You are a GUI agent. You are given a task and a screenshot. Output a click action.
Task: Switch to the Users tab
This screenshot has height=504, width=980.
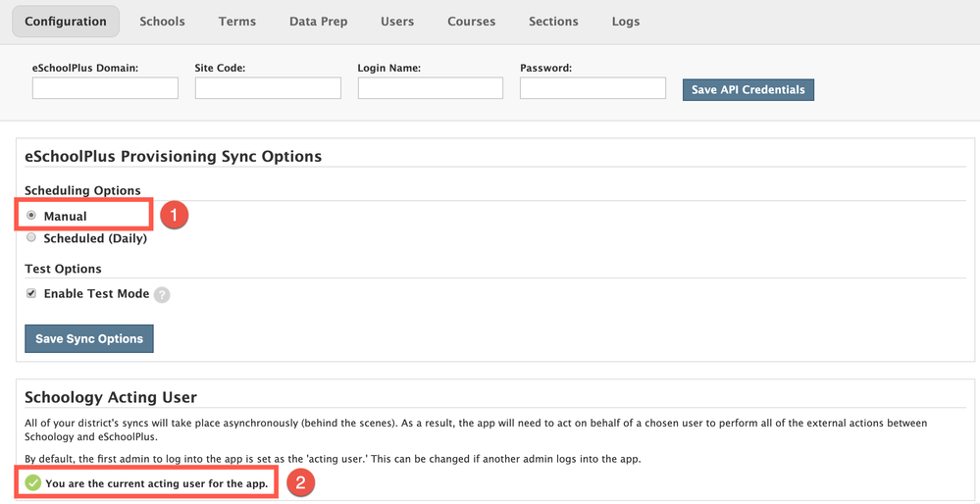tap(397, 22)
